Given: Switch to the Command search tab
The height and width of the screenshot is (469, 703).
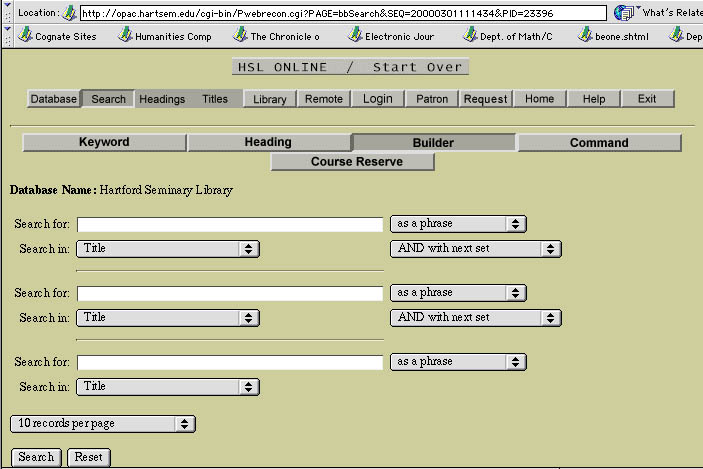Looking at the screenshot, I should 599,142.
